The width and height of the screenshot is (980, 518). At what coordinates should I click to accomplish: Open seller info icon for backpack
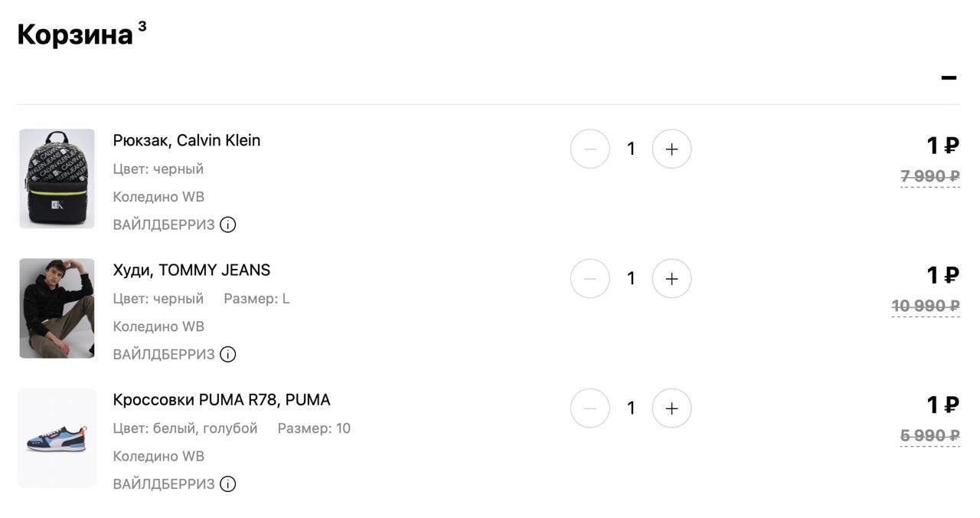227,225
